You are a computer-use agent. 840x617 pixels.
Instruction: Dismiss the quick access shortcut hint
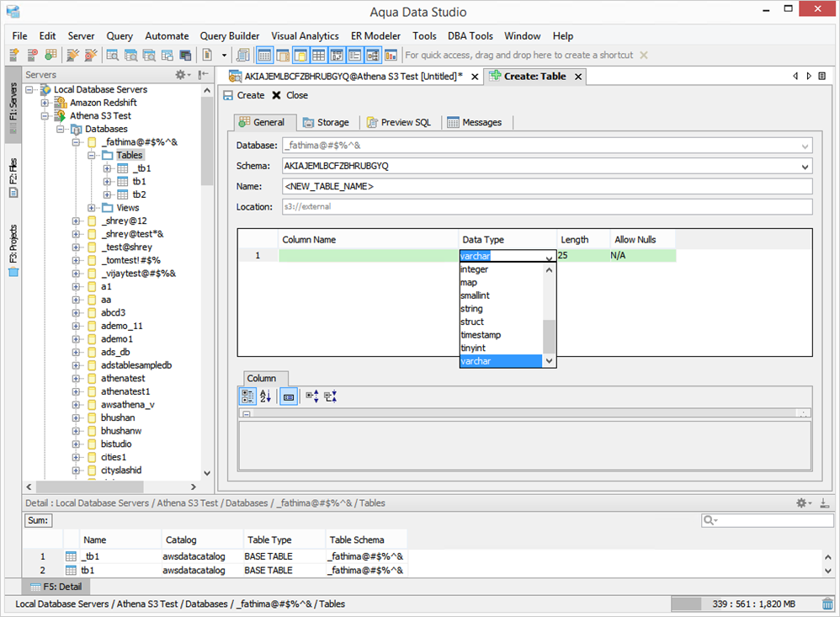[644, 56]
